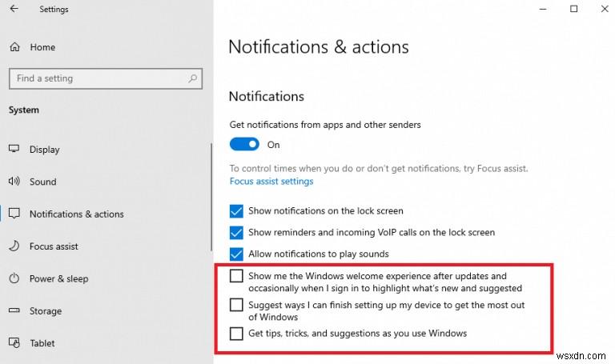Click the Notifications & actions speech-bubble icon

(x=14, y=214)
